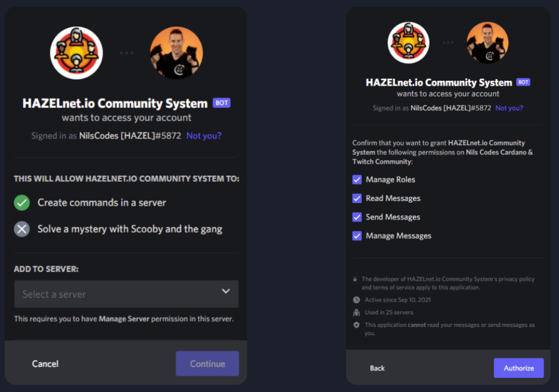This screenshot has width=559, height=392.
Task: Click 'Create commands in a server' text
Action: pos(102,203)
